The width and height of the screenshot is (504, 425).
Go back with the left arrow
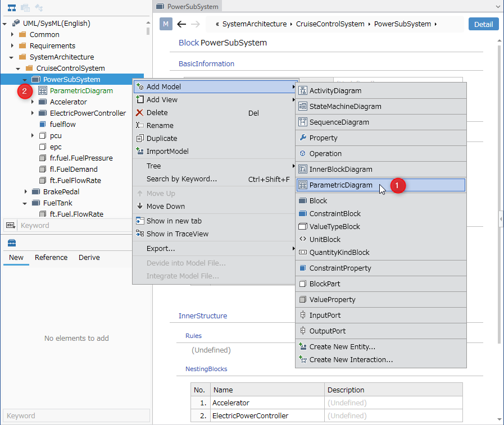click(x=181, y=24)
